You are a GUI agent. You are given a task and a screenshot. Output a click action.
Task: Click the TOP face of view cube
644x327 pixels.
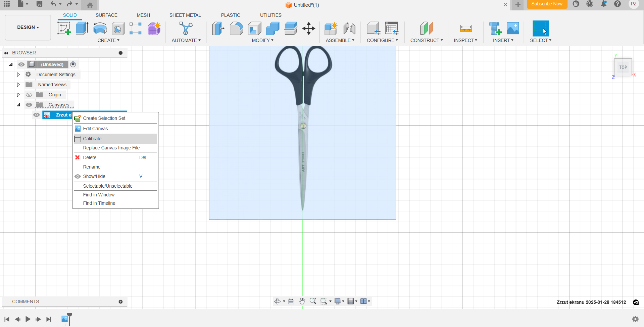click(x=623, y=67)
